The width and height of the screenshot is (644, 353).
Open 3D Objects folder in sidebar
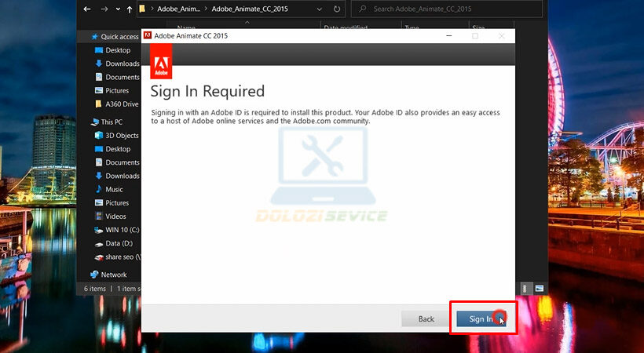(122, 136)
